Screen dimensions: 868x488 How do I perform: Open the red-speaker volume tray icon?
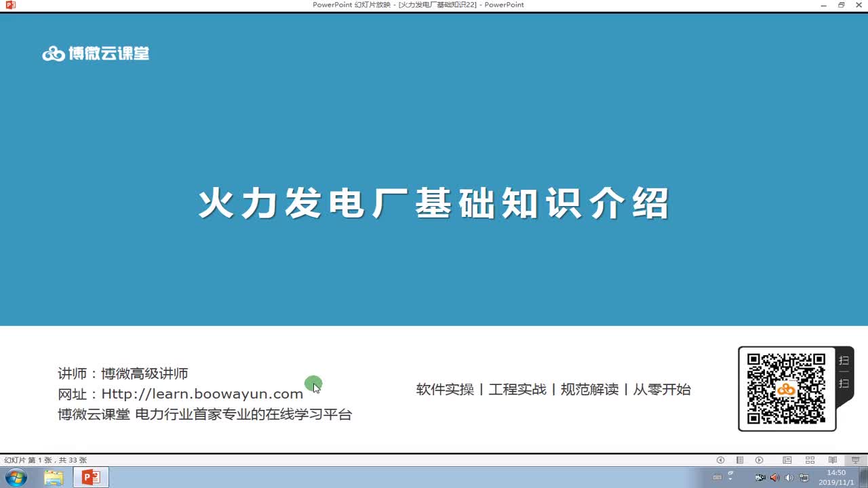774,478
